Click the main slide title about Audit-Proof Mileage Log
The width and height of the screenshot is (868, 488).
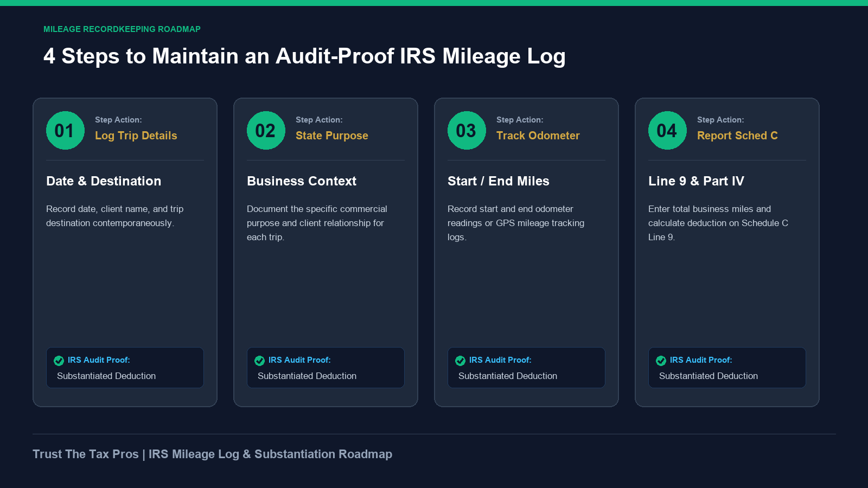click(x=304, y=56)
